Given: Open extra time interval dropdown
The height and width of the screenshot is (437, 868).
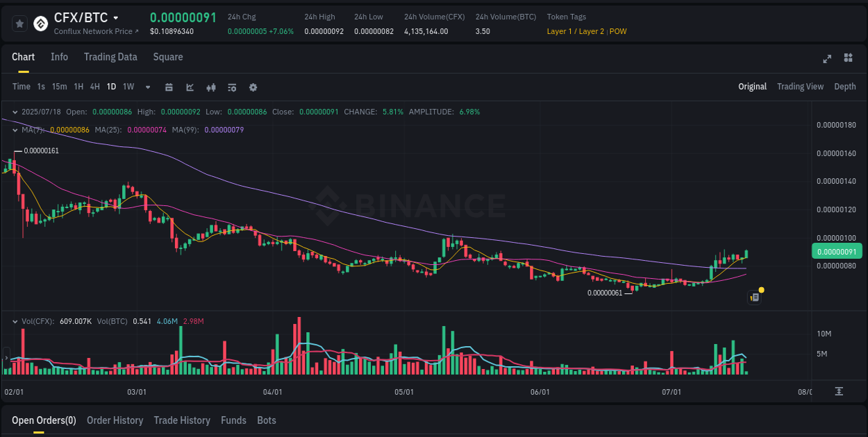Looking at the screenshot, I should [147, 87].
